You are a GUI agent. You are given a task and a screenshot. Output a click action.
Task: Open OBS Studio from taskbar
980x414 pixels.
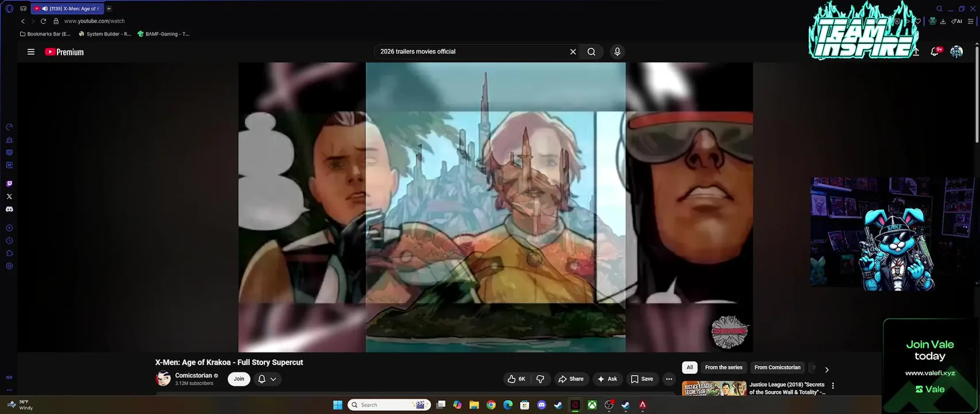click(609, 405)
